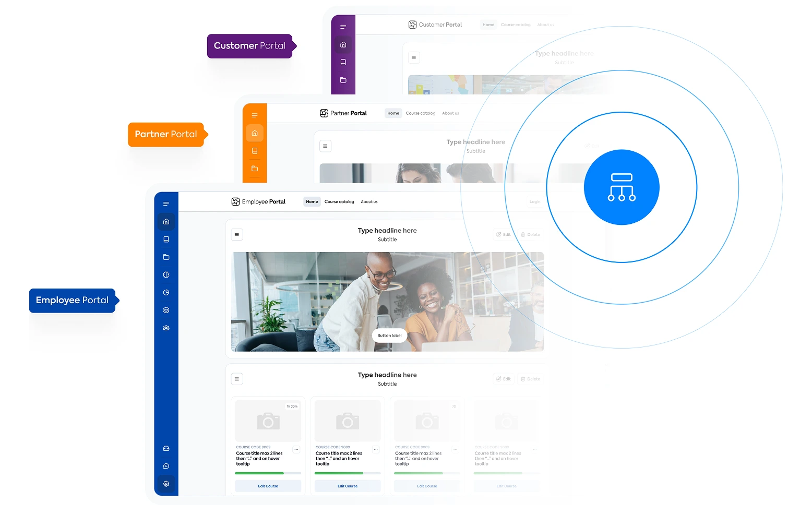812x526 pixels.
Task: Click the home icon in Employee Portal sidebar
Action: click(166, 222)
